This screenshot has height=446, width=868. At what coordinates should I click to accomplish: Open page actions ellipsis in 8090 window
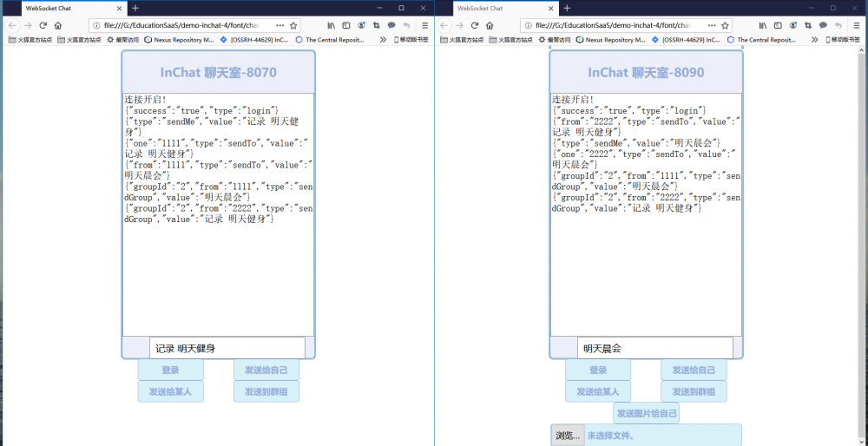point(712,25)
